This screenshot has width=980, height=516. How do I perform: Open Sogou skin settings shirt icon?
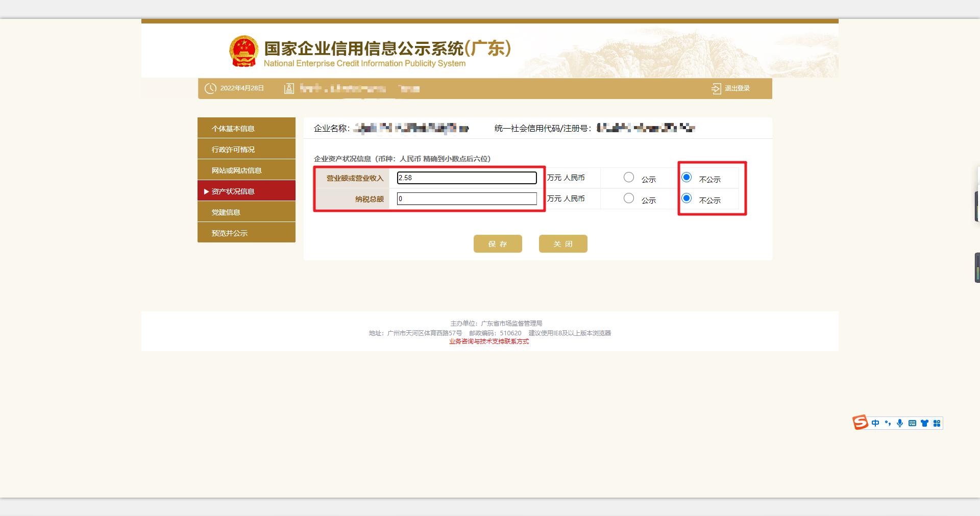click(x=924, y=423)
